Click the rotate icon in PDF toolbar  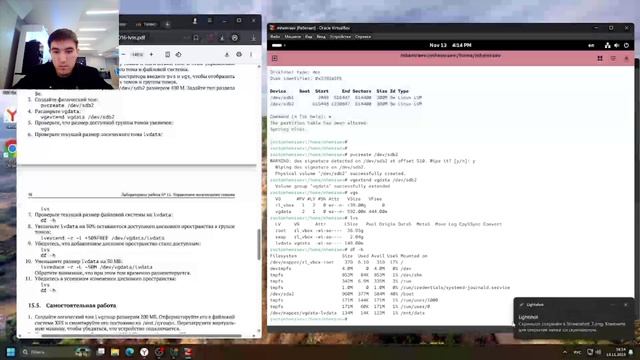178,54
